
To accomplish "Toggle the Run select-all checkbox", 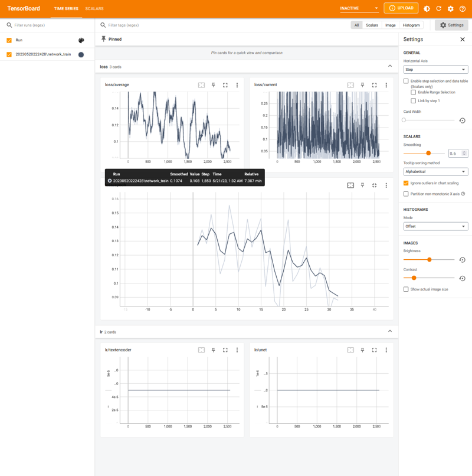I will pos(9,40).
